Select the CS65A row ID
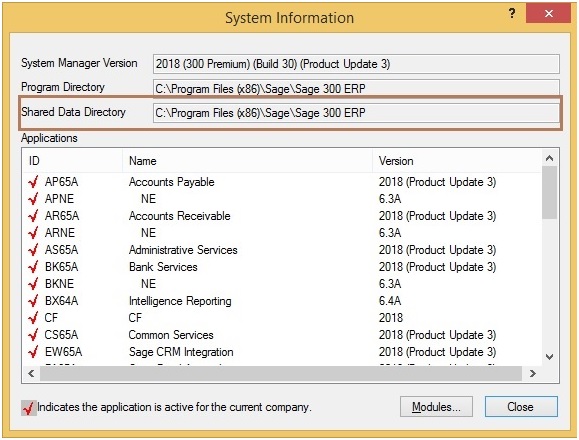The image size is (579, 440). click(x=61, y=334)
